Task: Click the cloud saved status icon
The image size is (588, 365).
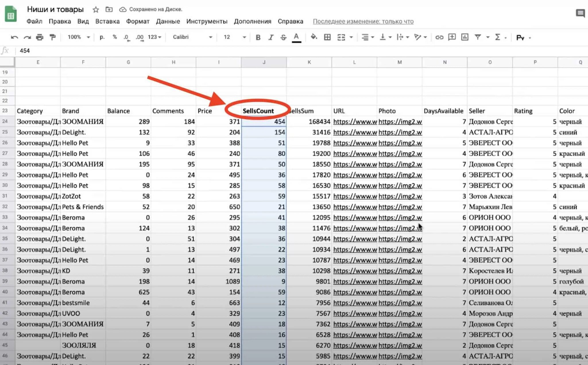Action: click(x=123, y=9)
